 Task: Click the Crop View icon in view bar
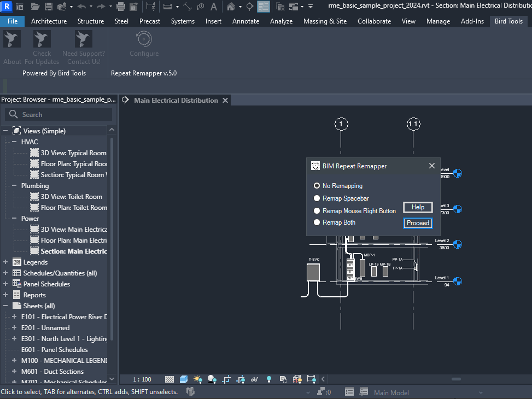pos(226,379)
